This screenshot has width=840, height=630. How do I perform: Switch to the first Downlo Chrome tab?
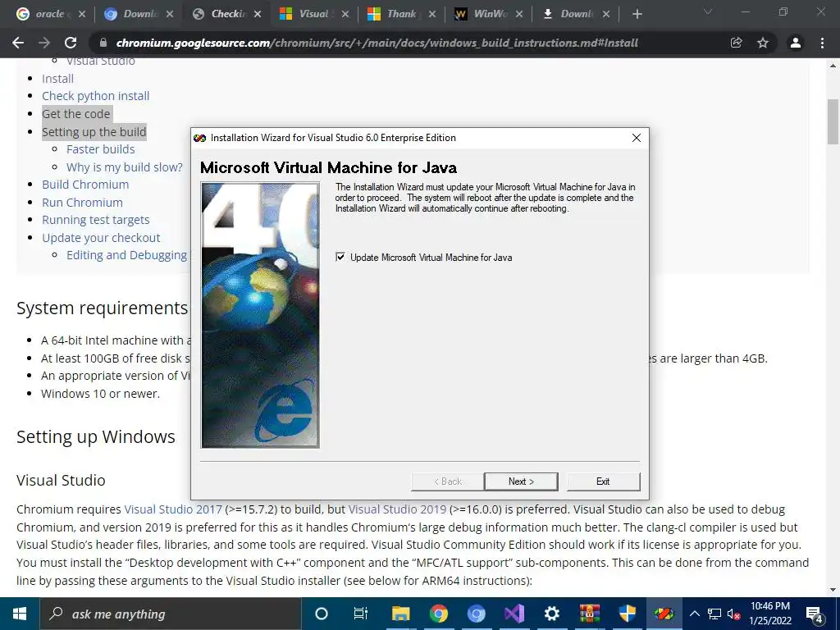coord(139,14)
